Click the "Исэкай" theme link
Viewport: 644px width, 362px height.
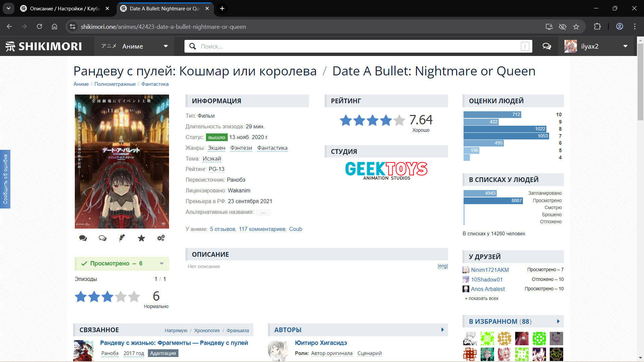click(x=212, y=159)
